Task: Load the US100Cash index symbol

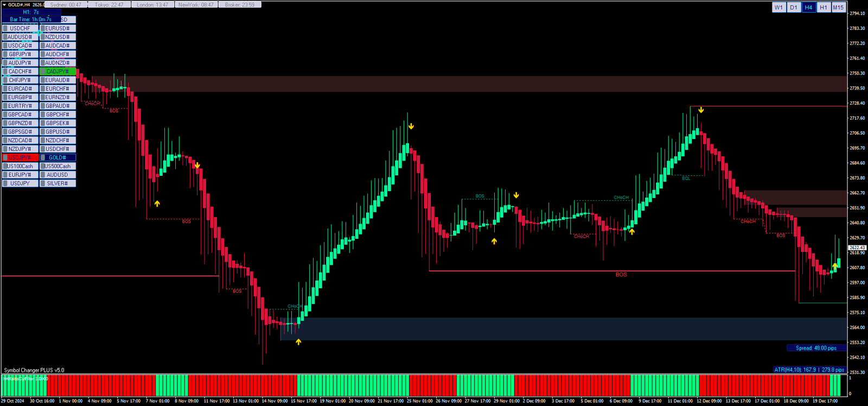Action: (20, 166)
